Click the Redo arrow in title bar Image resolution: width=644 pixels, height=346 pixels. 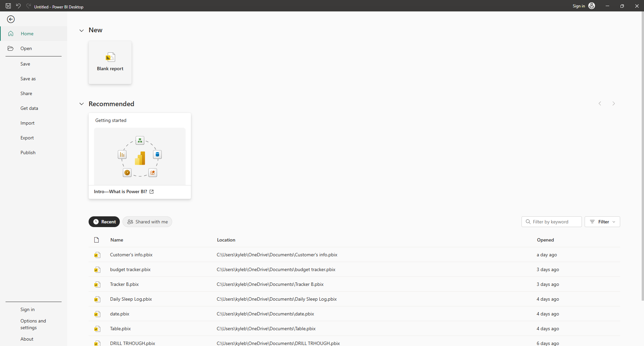point(29,6)
